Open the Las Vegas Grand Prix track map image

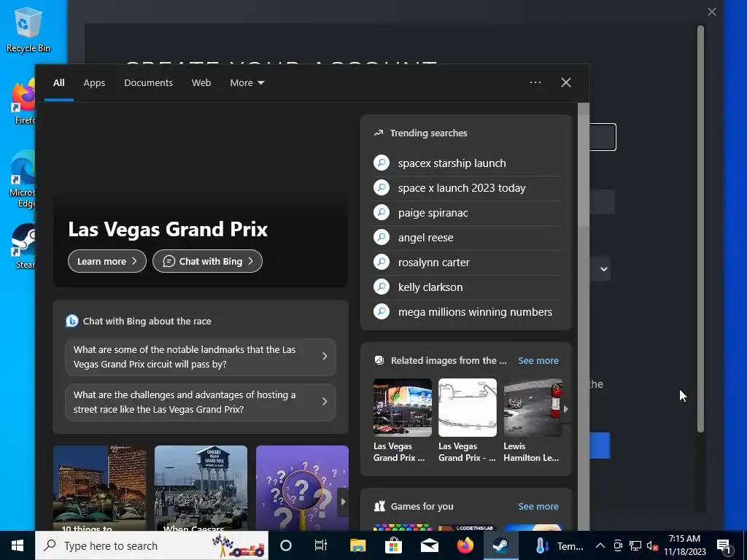coord(468,408)
